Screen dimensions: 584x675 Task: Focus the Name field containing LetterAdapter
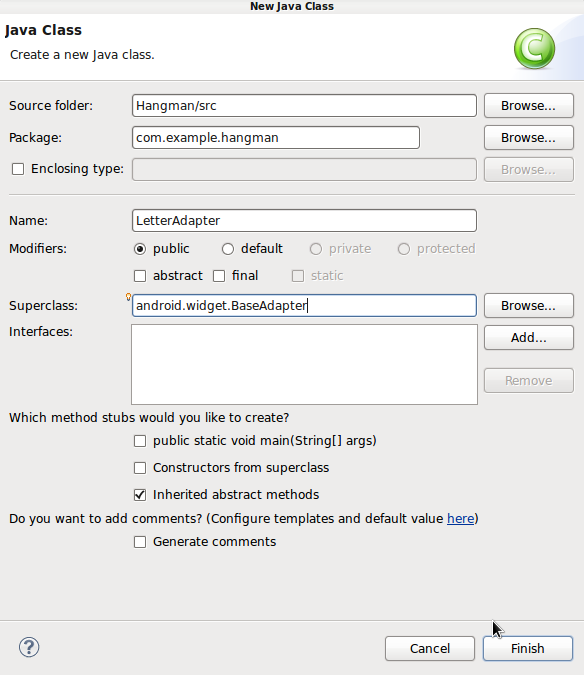304,220
